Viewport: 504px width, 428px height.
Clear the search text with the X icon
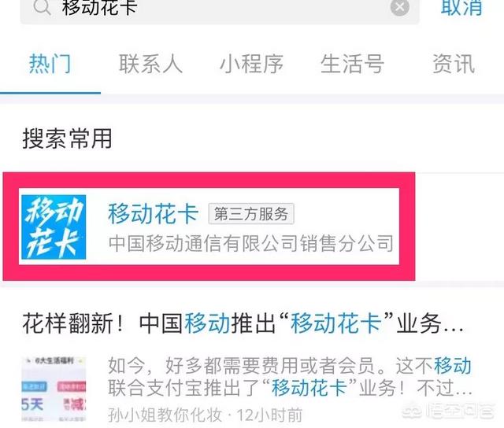point(399,6)
